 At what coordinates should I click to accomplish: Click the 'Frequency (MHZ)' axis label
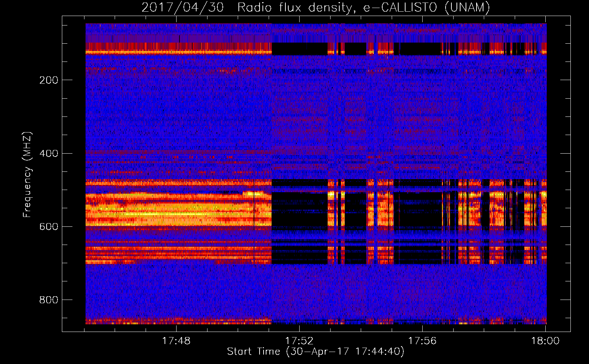click(x=27, y=175)
